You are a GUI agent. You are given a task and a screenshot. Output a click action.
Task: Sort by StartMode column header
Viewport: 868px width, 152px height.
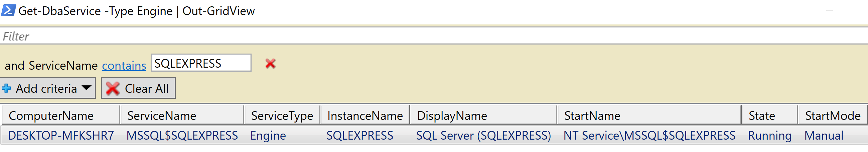click(x=832, y=116)
